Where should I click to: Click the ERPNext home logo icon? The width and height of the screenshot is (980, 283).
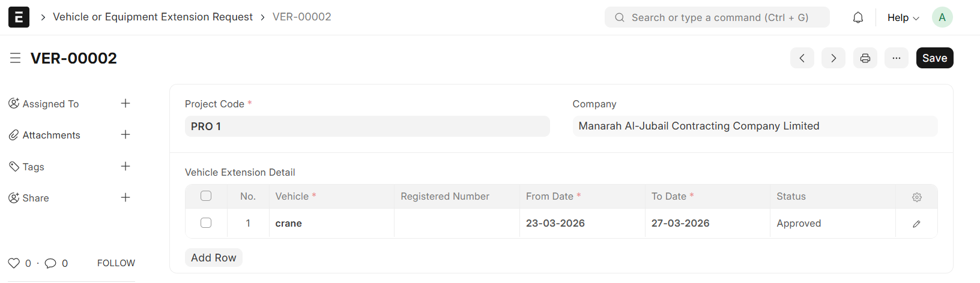click(x=19, y=17)
